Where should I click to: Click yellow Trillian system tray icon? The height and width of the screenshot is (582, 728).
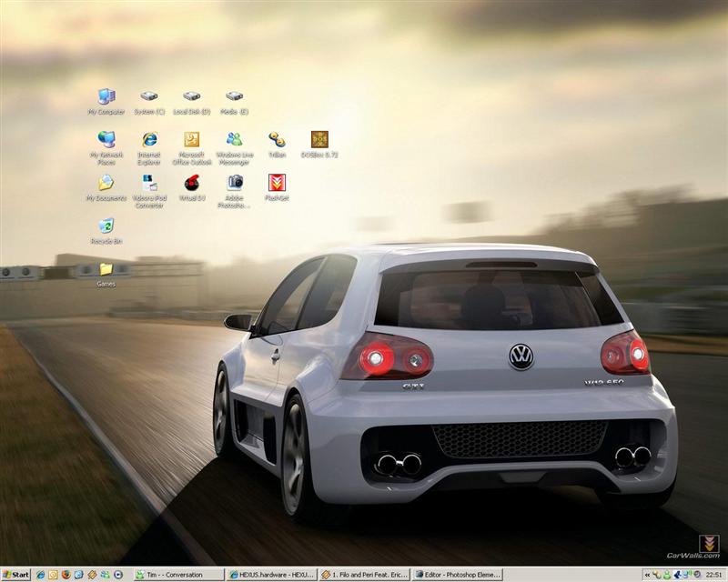tap(656, 575)
